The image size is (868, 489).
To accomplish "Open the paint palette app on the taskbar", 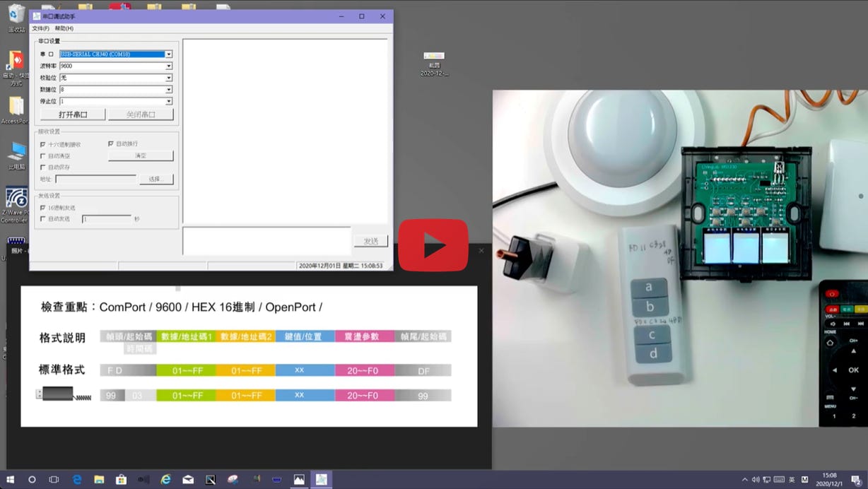I will click(233, 479).
